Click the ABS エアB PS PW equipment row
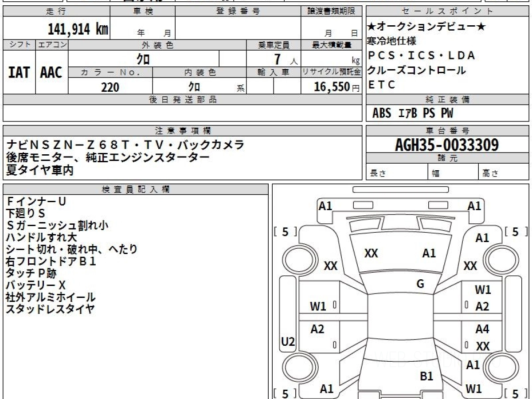Image resolution: width=532 pixels, height=399 pixels. [413, 113]
